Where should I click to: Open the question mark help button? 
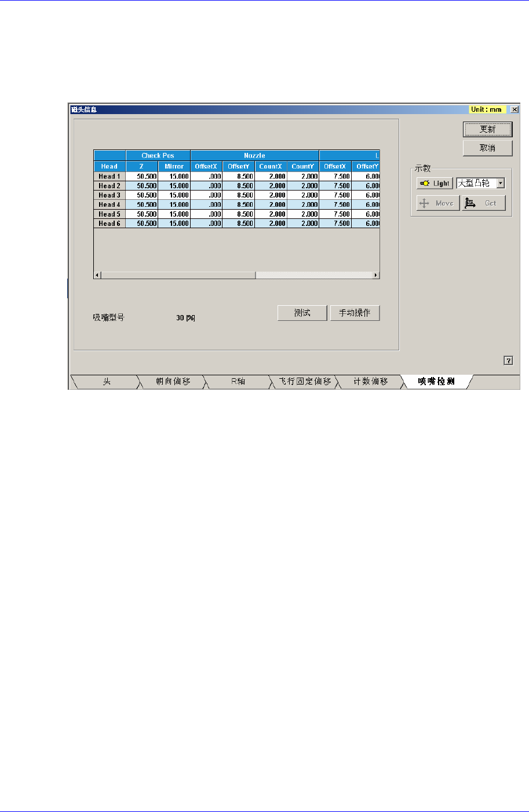point(508,361)
